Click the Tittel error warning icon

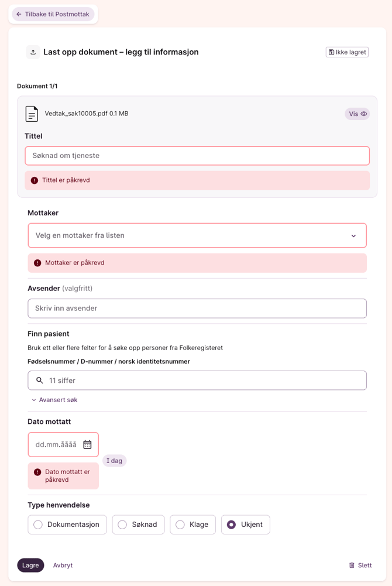(35, 180)
